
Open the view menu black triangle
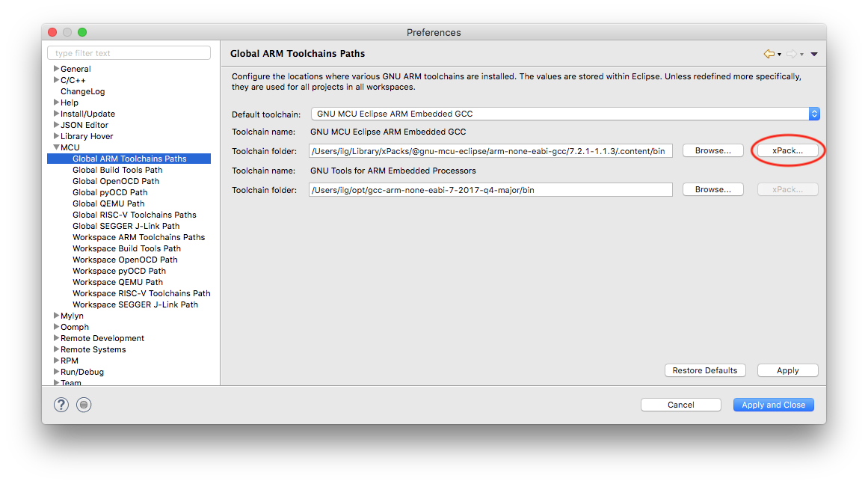pos(814,55)
